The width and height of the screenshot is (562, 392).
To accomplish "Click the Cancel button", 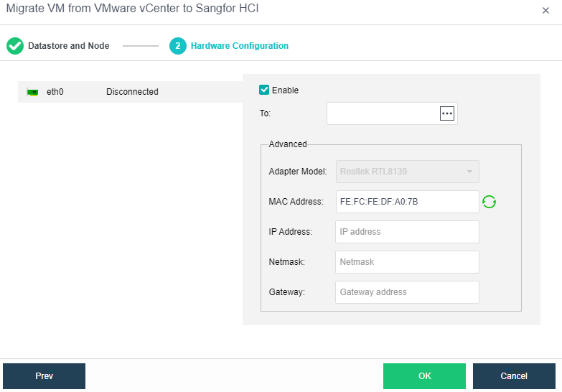I will pyautogui.click(x=514, y=376).
